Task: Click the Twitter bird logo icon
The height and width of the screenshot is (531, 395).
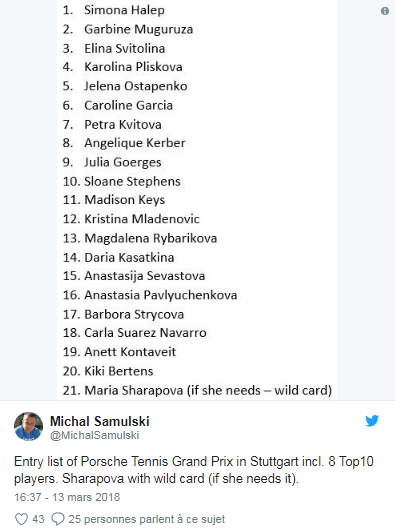Action: click(372, 421)
